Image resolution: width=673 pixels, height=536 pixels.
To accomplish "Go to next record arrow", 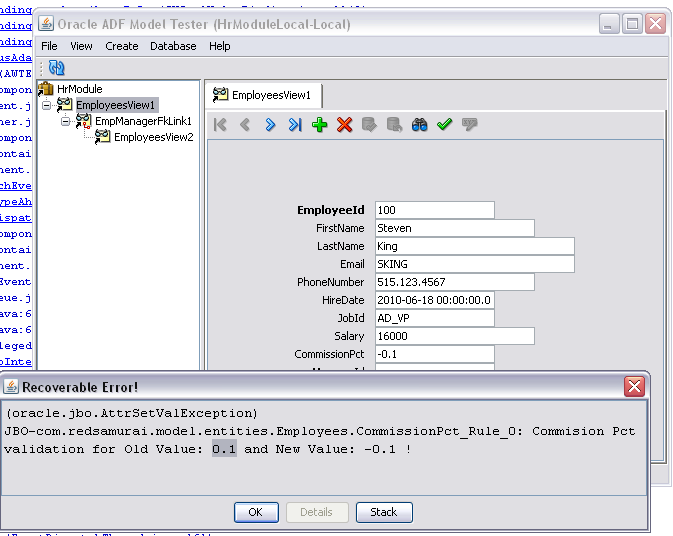I will coord(270,125).
